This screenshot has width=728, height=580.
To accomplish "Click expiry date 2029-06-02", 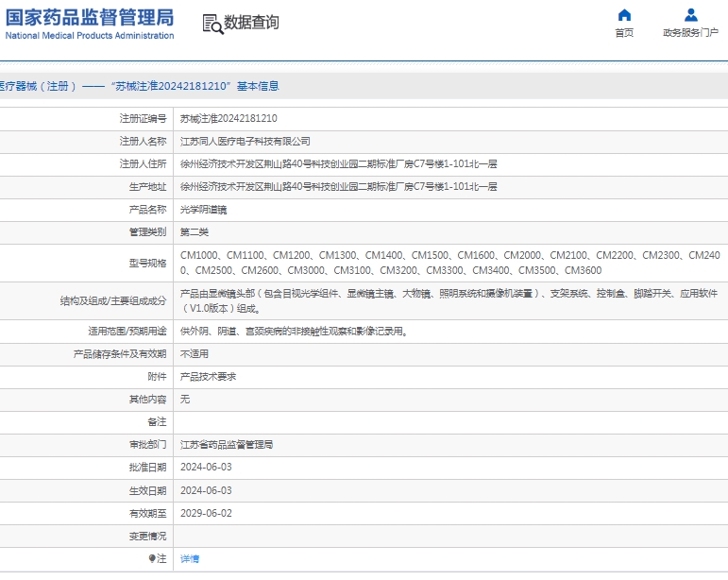I will click(206, 513).
